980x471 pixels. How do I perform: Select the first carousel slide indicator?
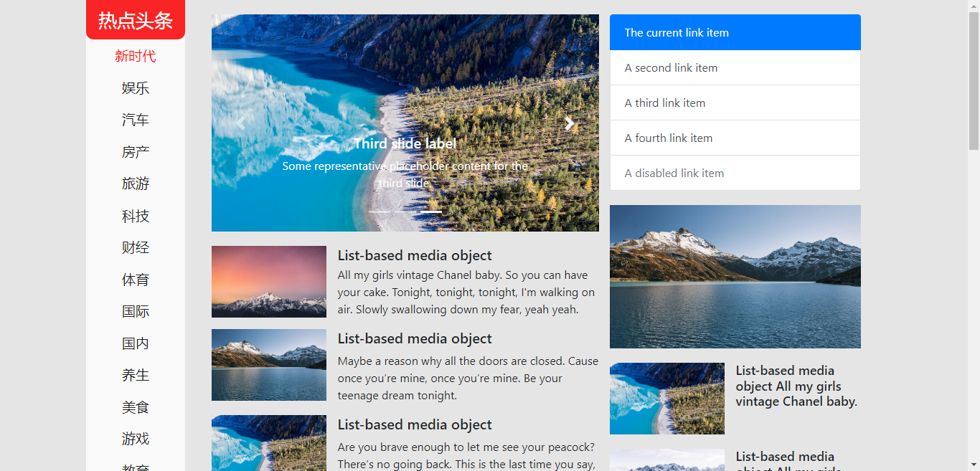click(380, 211)
